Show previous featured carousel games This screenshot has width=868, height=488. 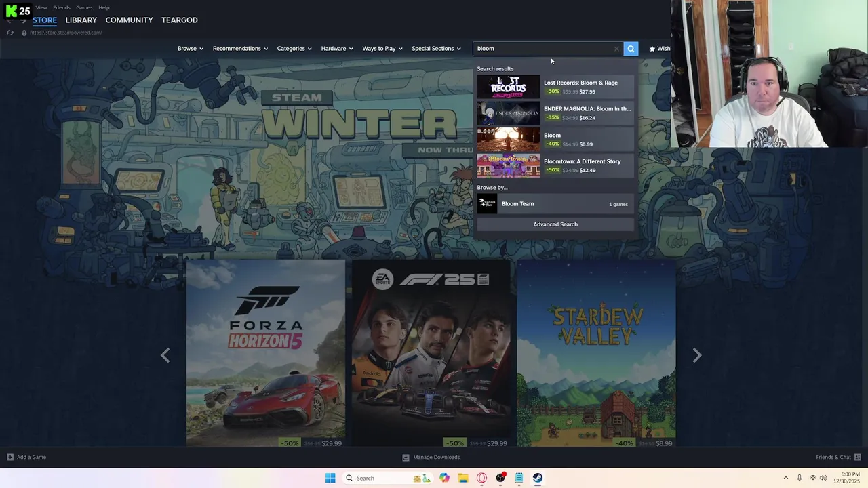(165, 355)
